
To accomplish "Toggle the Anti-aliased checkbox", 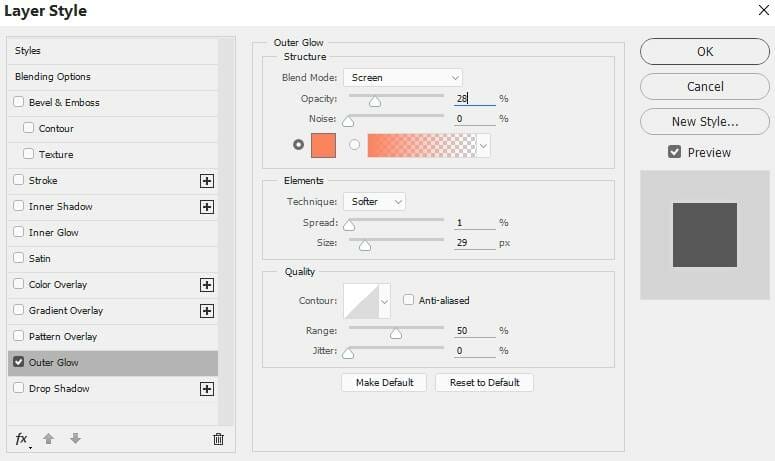I will click(408, 299).
